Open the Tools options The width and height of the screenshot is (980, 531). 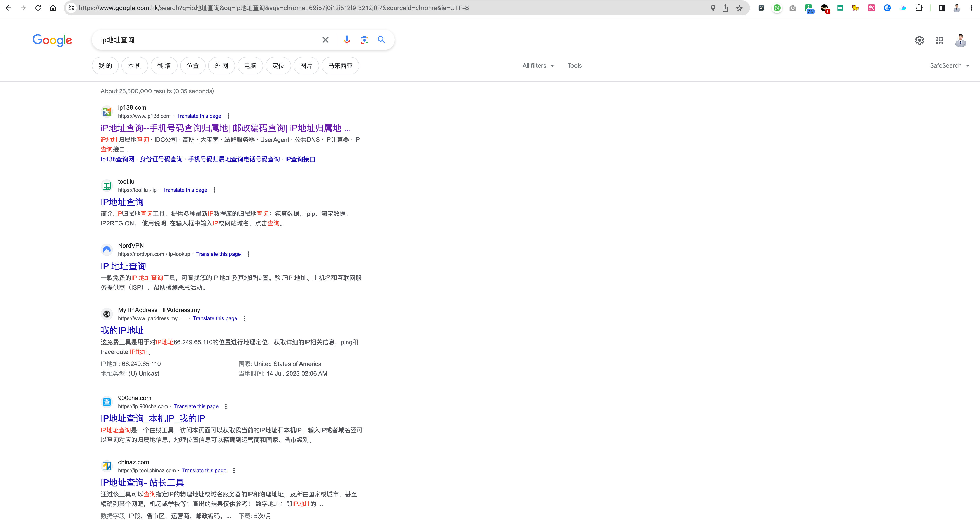[x=574, y=66]
